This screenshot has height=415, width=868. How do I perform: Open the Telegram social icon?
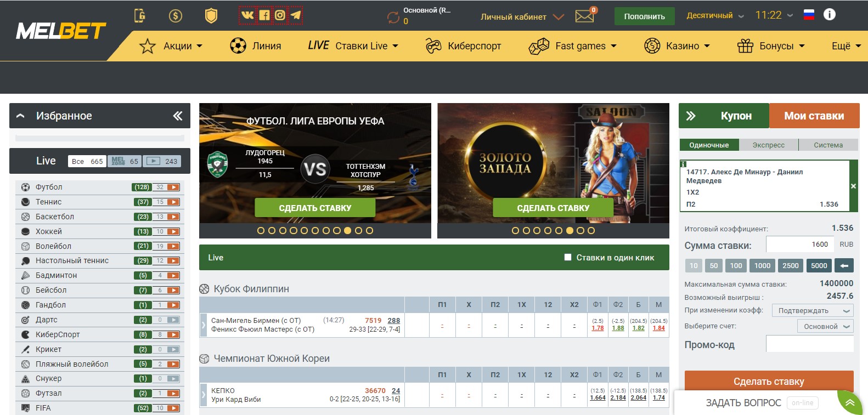296,15
